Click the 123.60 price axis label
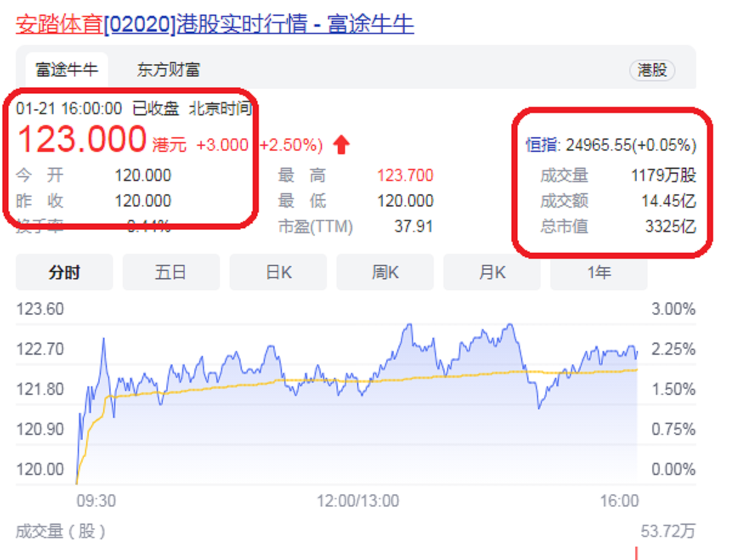 click(x=39, y=309)
